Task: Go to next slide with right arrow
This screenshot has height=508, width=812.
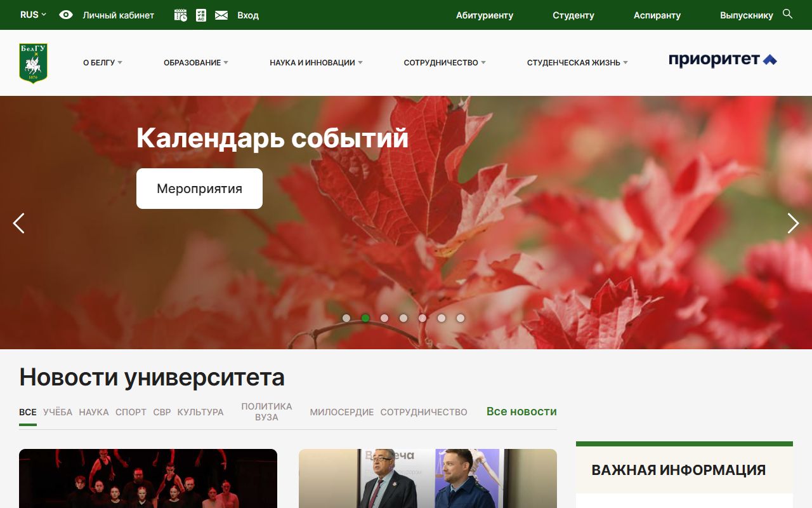Action: click(793, 223)
